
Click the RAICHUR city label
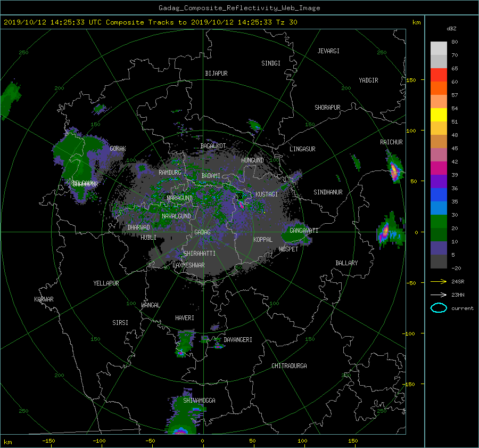pyautogui.click(x=391, y=142)
